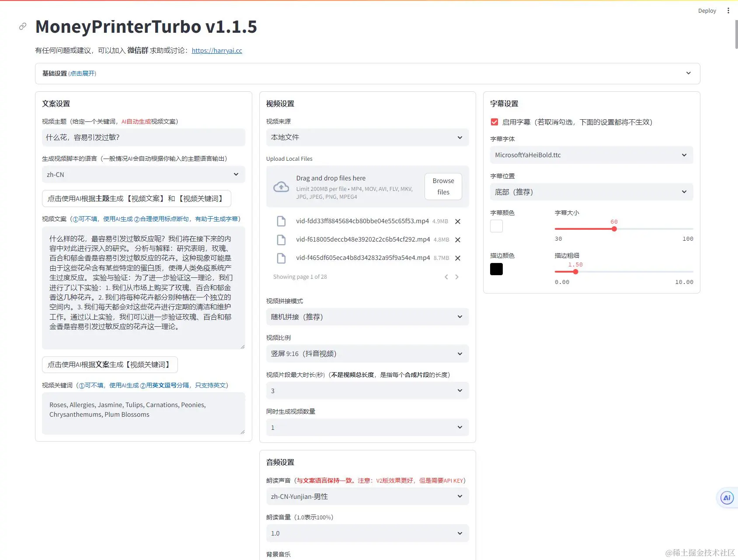Viewport: 738px width, 560px height.
Task: Click the Browse files button
Action: click(443, 187)
